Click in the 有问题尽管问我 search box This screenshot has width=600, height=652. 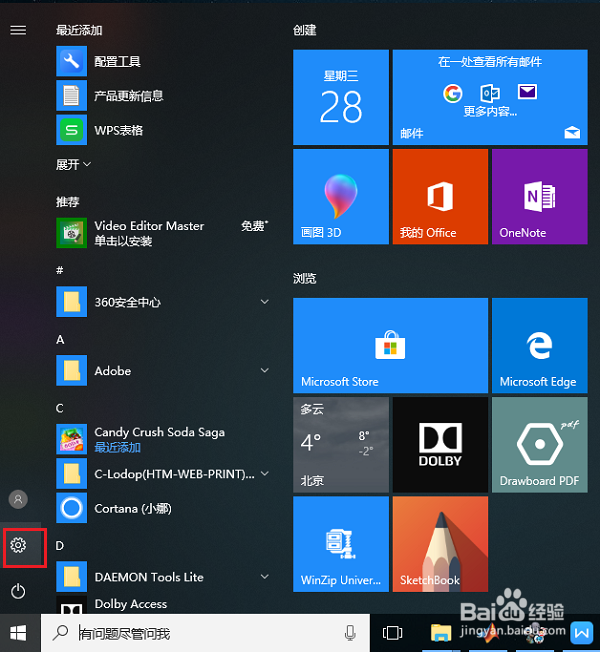coord(205,633)
